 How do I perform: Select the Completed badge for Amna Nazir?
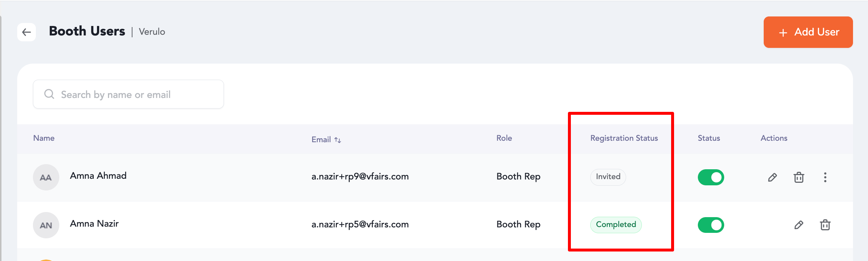point(616,225)
